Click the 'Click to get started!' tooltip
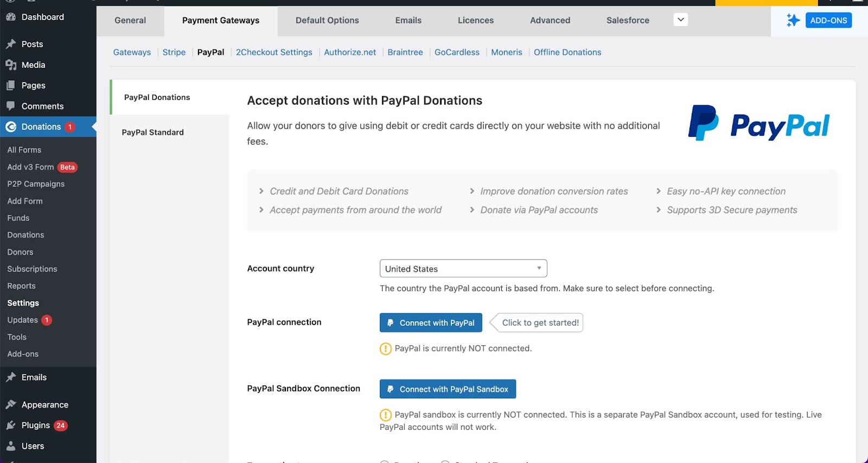Screen dimensions: 868x463 click(537, 323)
